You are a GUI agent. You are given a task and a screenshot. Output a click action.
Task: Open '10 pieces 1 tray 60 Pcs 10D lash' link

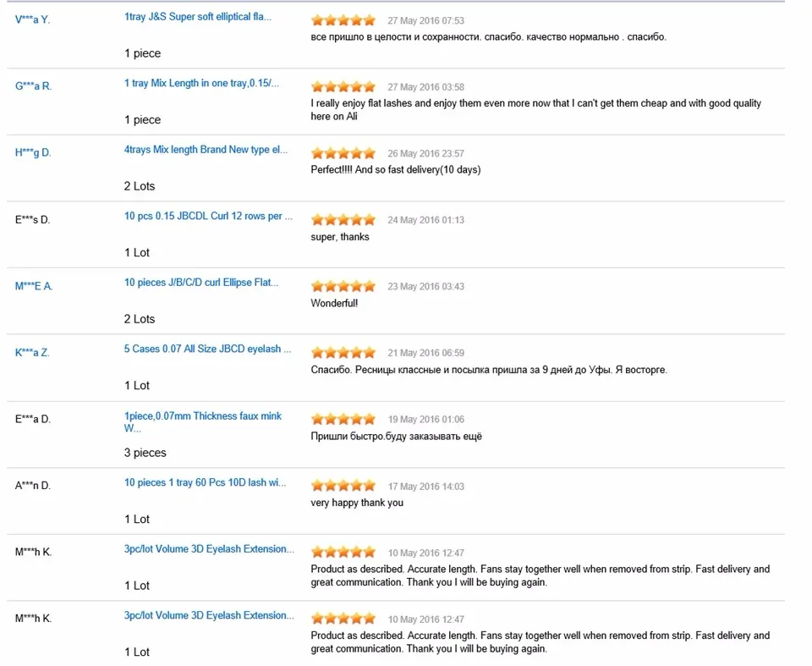tap(205, 482)
